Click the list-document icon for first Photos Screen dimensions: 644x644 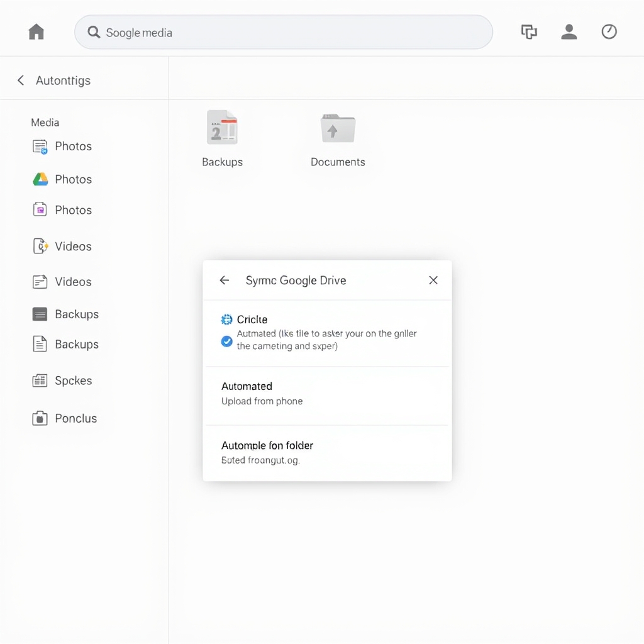coord(40,147)
